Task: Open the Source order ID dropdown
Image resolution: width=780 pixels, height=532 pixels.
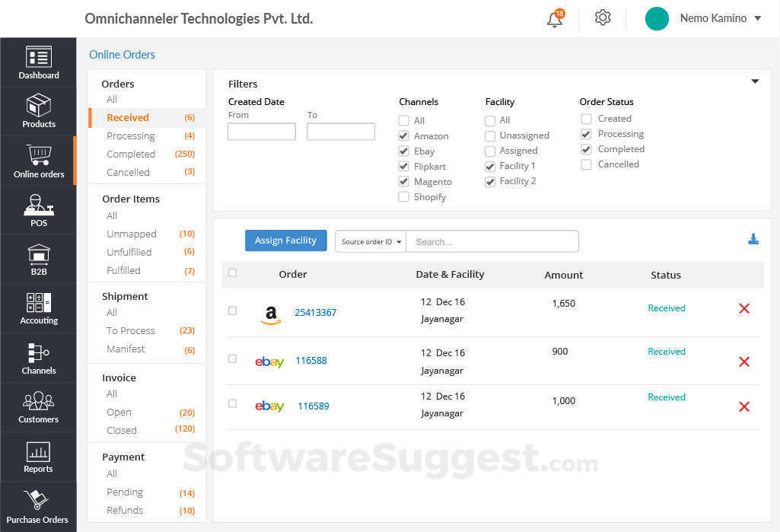Action: 370,241
